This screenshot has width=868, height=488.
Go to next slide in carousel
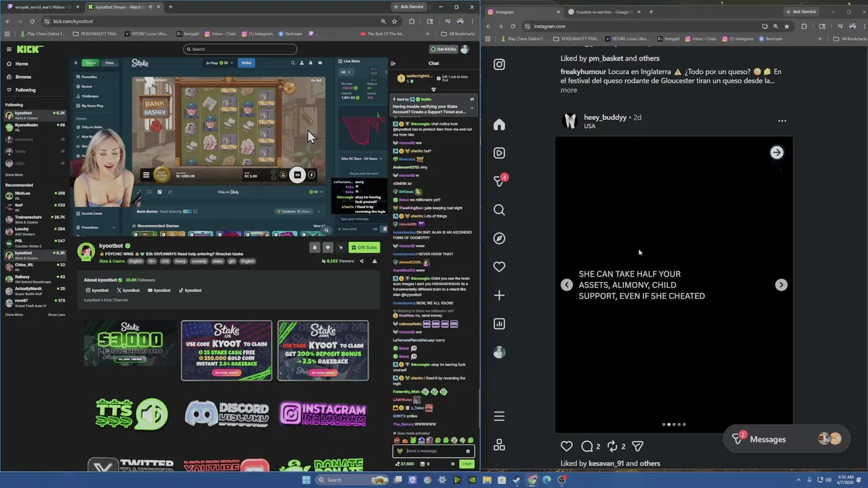coord(781,285)
